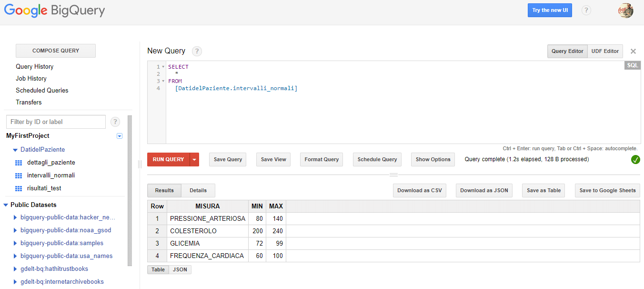Click Save View

pyautogui.click(x=273, y=160)
